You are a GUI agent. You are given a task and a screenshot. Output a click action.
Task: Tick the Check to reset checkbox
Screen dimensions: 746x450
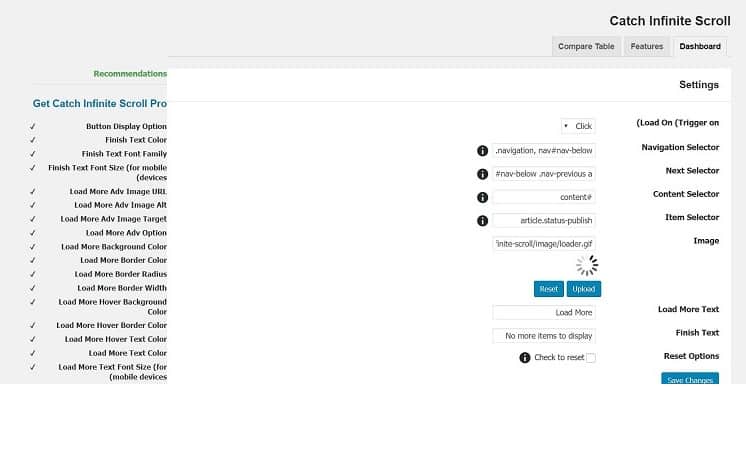pos(590,358)
